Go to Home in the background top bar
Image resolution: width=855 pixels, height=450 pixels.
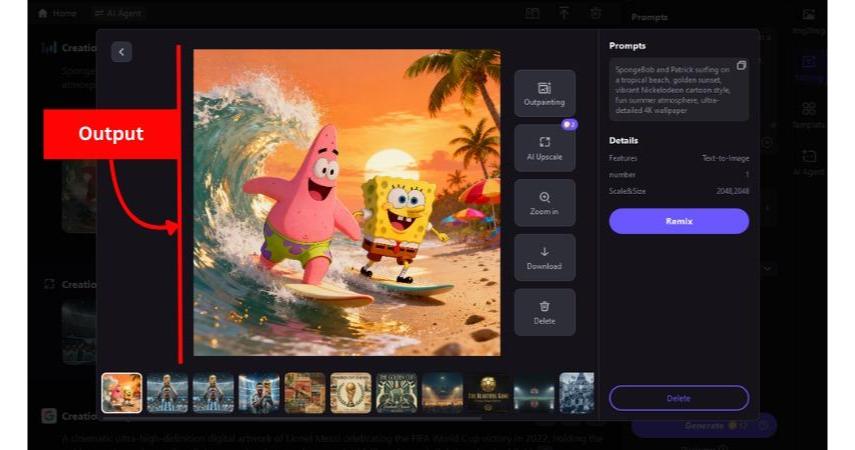(58, 13)
